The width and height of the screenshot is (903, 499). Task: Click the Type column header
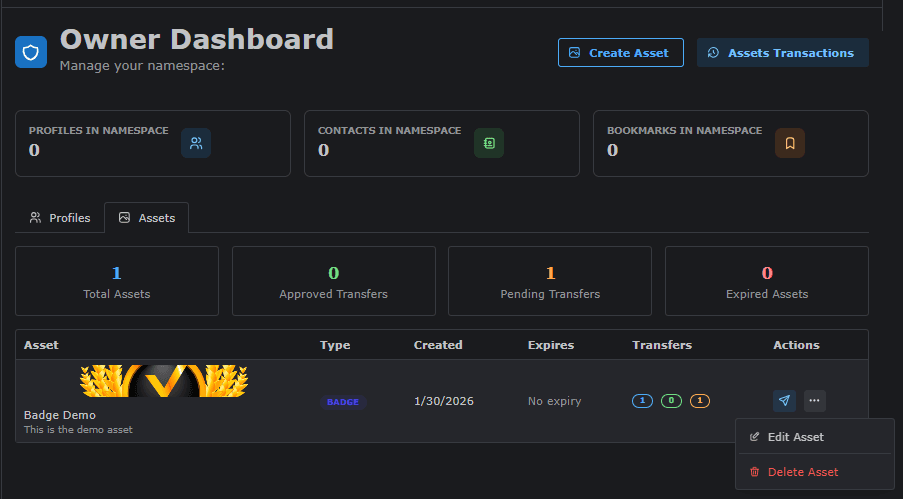coord(335,345)
